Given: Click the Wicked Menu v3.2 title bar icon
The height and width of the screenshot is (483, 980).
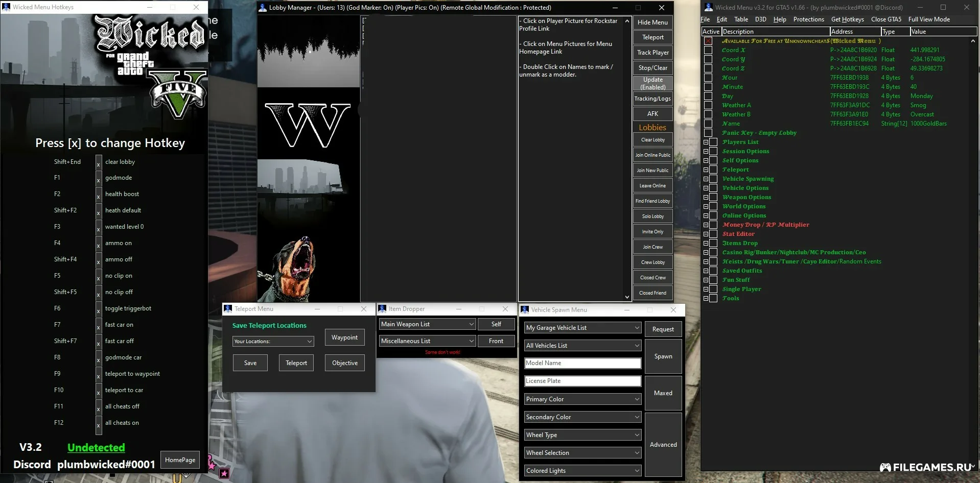Looking at the screenshot, I should pos(708,7).
